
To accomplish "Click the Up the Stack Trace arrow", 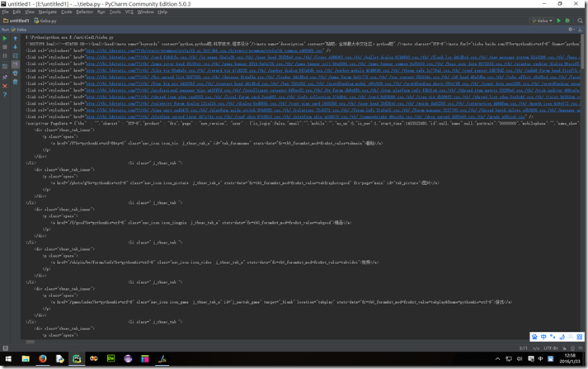I will point(16,38).
